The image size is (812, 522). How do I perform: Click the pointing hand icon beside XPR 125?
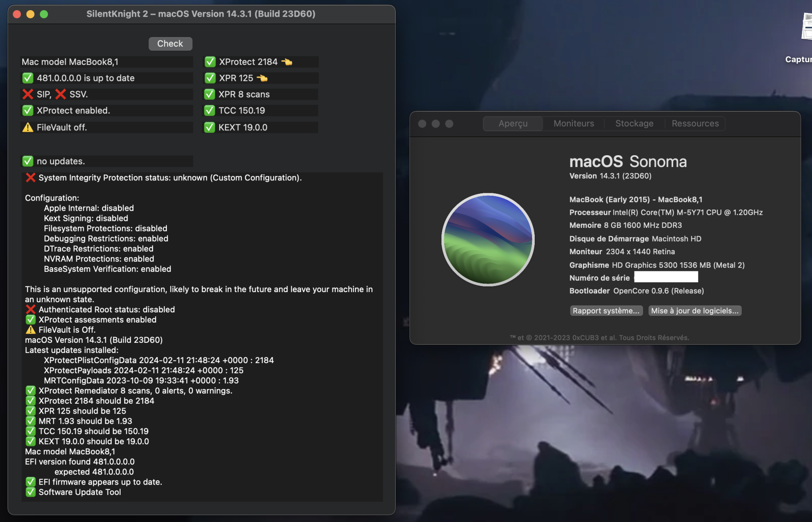coord(262,78)
